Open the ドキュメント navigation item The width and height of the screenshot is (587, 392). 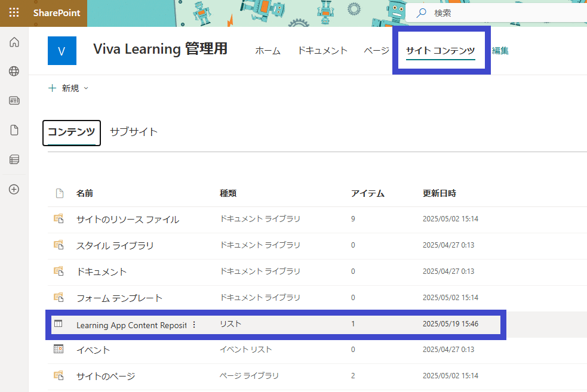[322, 51]
